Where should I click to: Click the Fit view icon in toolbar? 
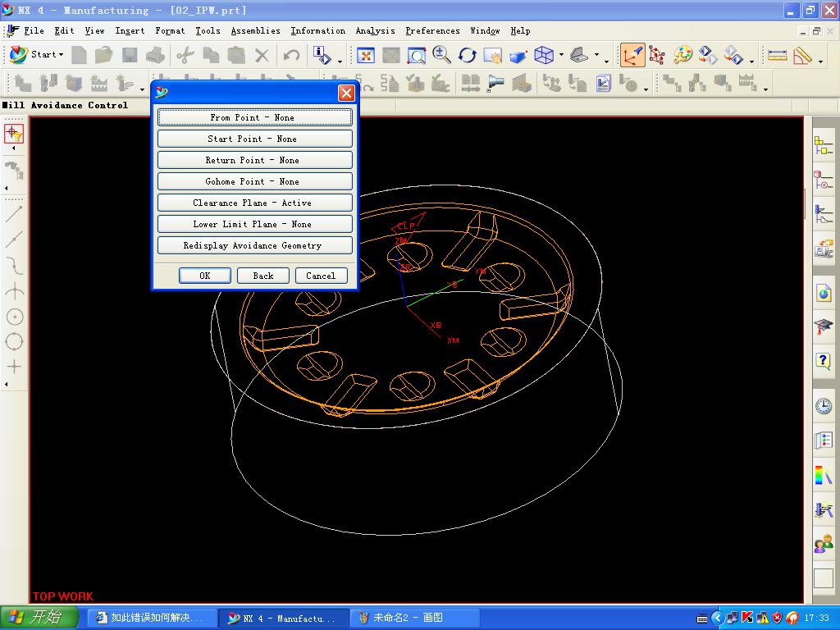(x=366, y=56)
